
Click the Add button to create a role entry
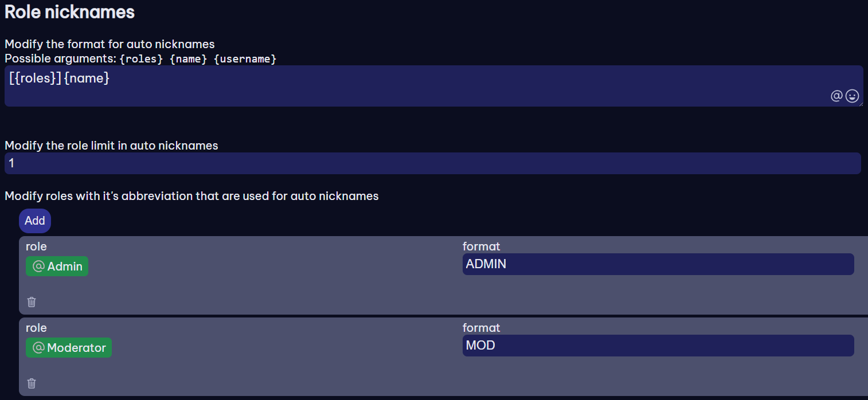[34, 221]
